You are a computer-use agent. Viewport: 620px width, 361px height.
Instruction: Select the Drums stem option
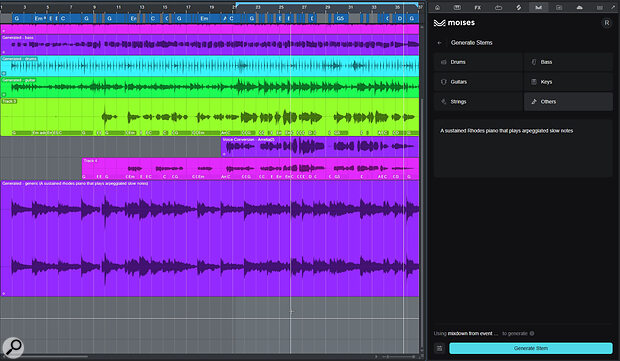[x=478, y=62]
